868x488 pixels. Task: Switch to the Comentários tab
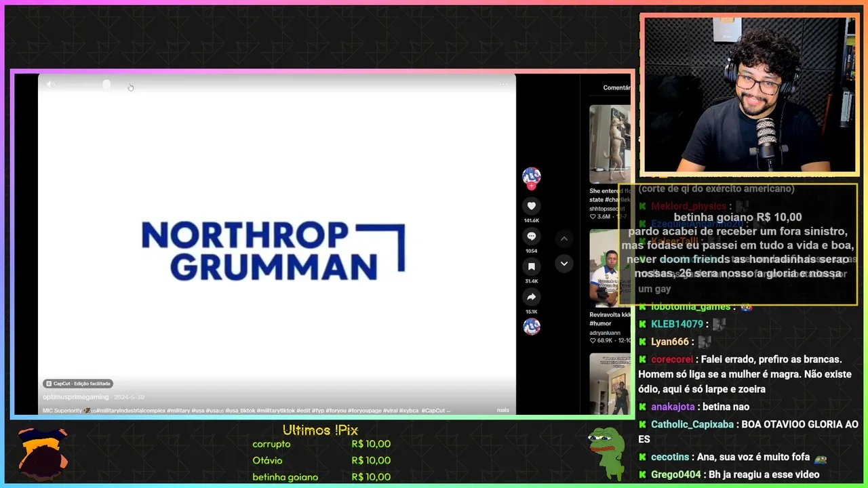click(617, 87)
